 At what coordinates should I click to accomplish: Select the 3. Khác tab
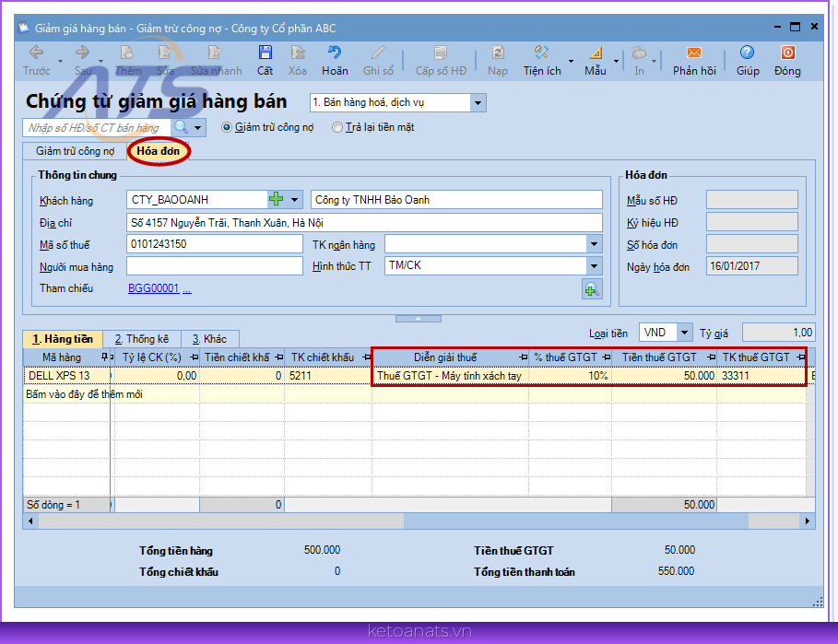(x=209, y=338)
